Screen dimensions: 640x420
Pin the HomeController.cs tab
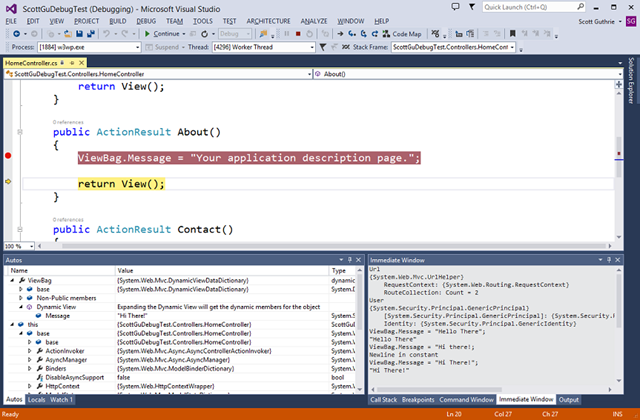(72, 63)
